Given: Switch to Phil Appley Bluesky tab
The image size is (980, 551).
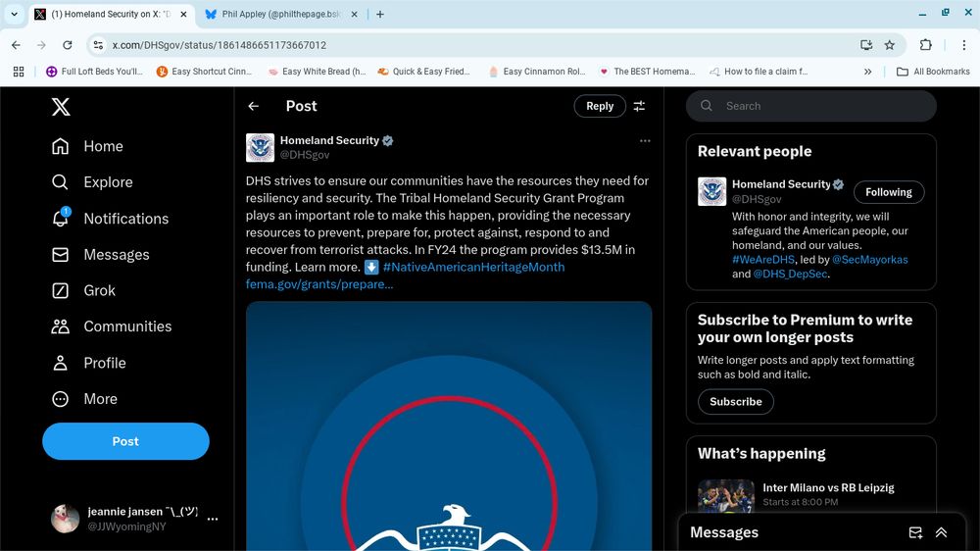Looking at the screenshot, I should point(282,14).
